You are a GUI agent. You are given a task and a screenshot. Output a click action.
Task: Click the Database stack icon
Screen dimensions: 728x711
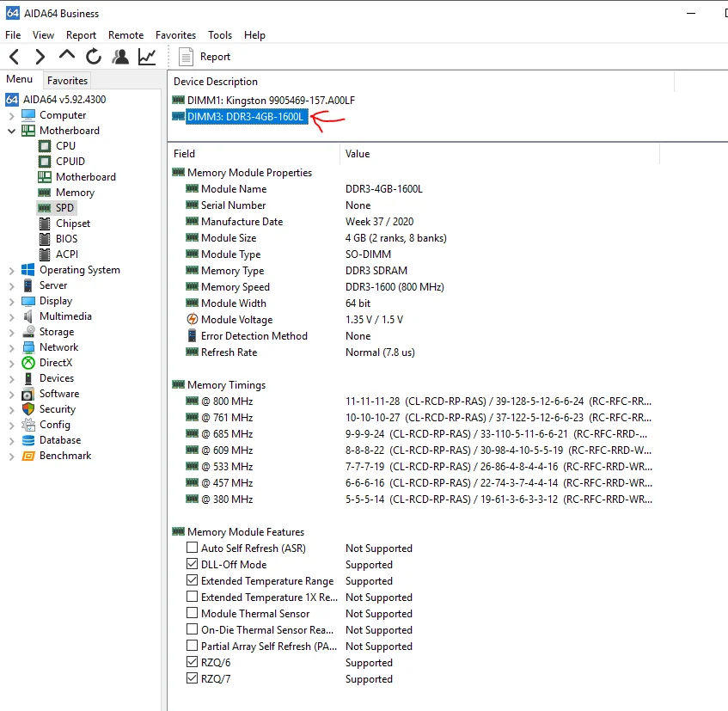(x=28, y=440)
